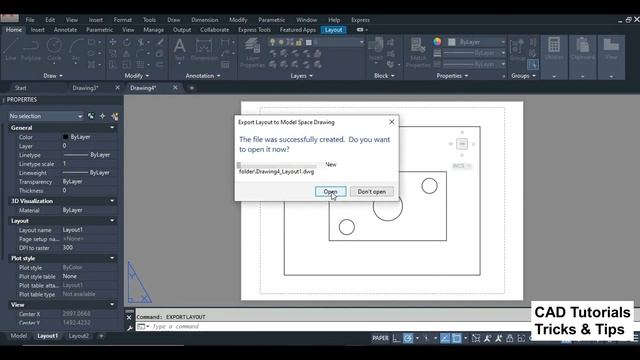Toggle object snap tracking in status bar
The image size is (640, 360).
(445, 338)
